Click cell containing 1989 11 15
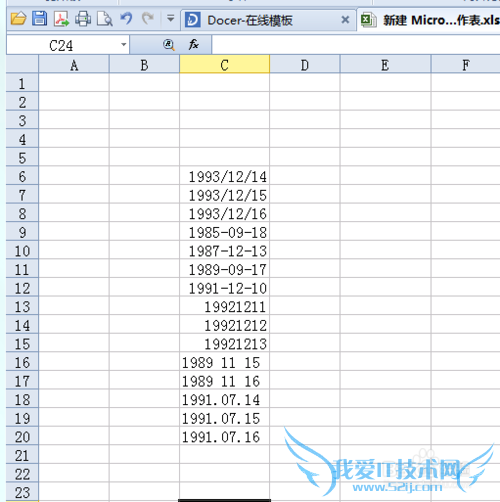This screenshot has width=500, height=502. [225, 362]
